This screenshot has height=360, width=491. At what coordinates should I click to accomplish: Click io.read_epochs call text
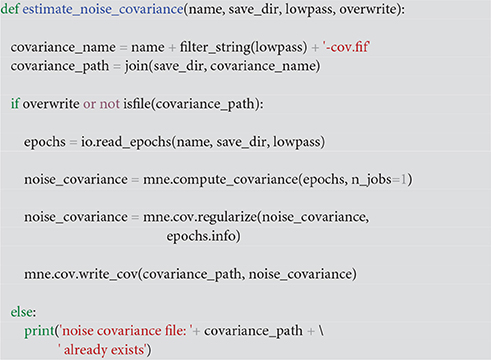pyautogui.click(x=203, y=142)
